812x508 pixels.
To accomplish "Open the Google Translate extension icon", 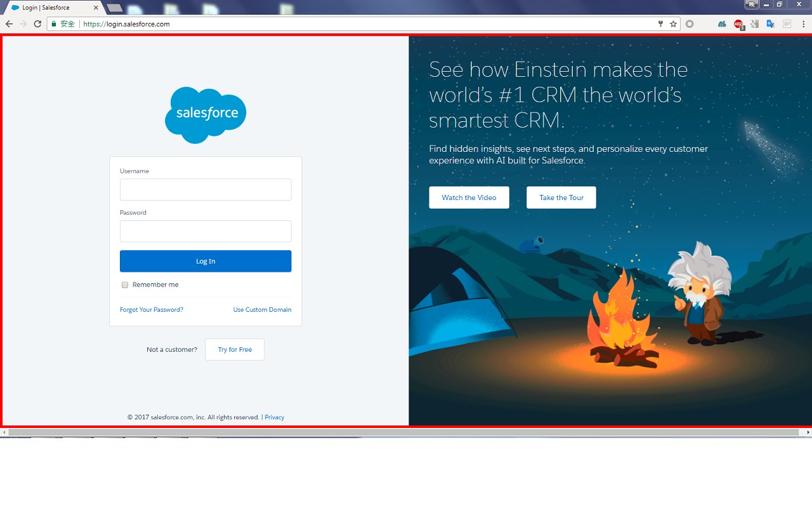I will tap(771, 24).
